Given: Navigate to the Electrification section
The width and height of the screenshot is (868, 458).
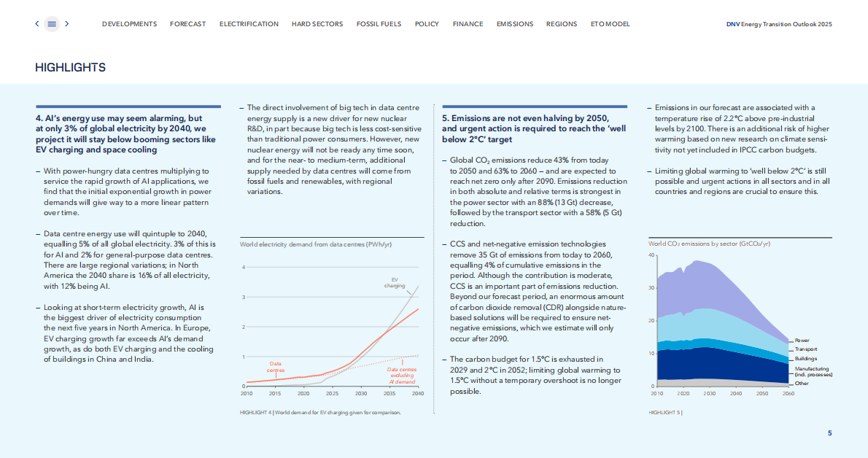Looking at the screenshot, I should pos(249,24).
